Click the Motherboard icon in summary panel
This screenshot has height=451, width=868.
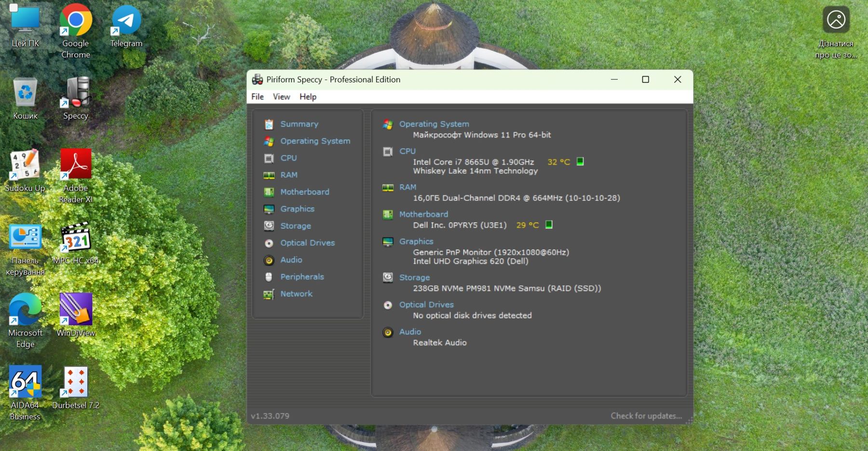click(x=388, y=214)
